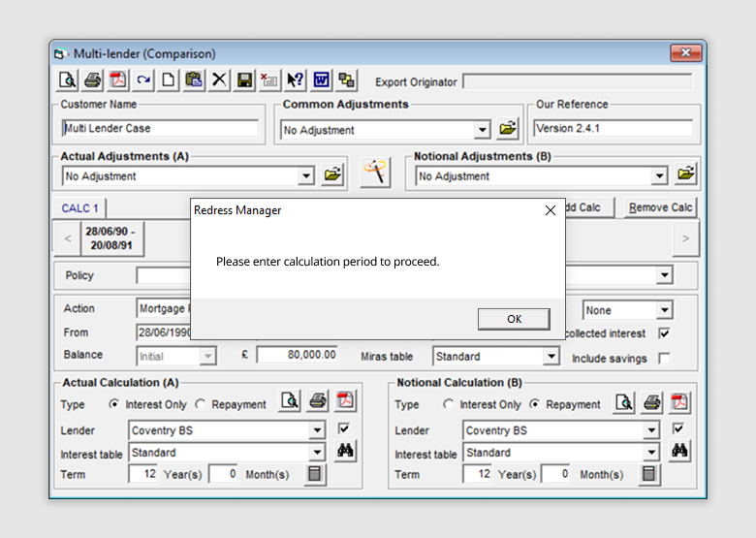Click the PDF export icon in top toolbar

pyautogui.click(x=117, y=80)
